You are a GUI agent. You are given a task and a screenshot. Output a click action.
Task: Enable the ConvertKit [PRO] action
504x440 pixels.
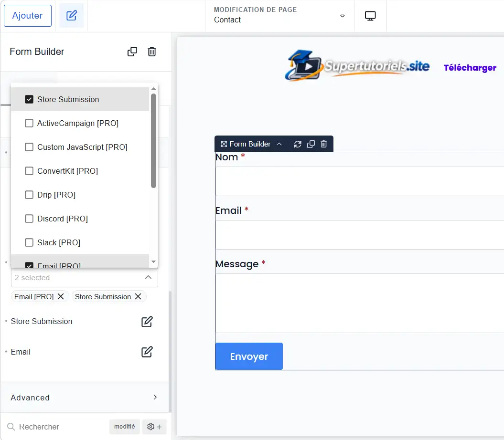pyautogui.click(x=29, y=171)
